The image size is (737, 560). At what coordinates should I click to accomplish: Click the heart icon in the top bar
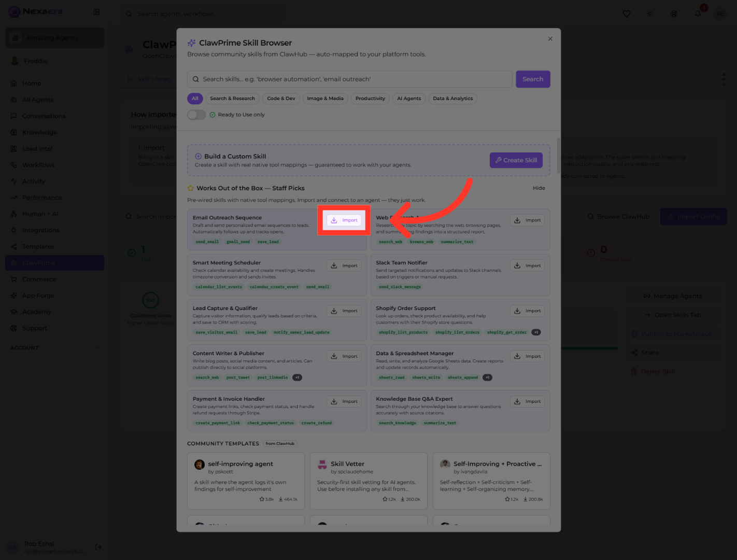[627, 14]
